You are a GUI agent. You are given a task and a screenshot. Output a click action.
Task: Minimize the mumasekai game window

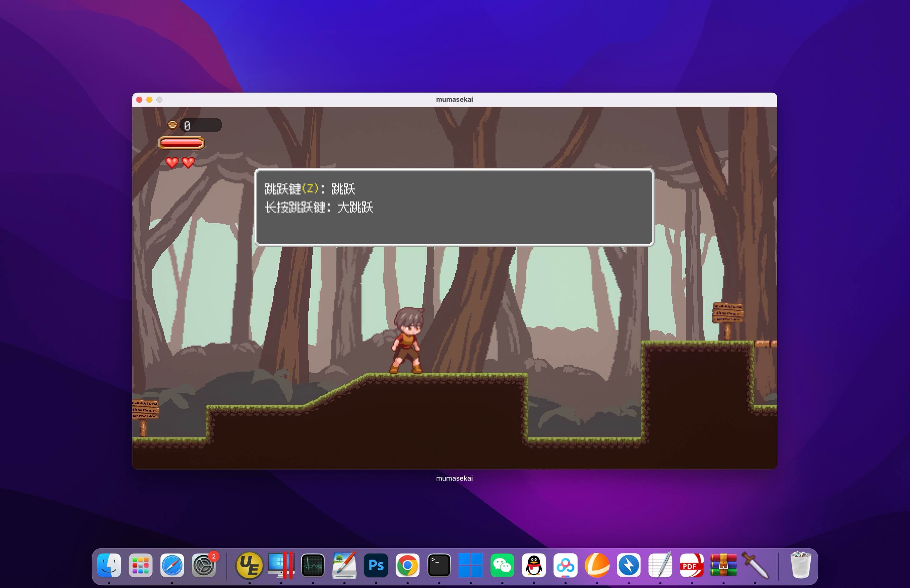click(149, 100)
